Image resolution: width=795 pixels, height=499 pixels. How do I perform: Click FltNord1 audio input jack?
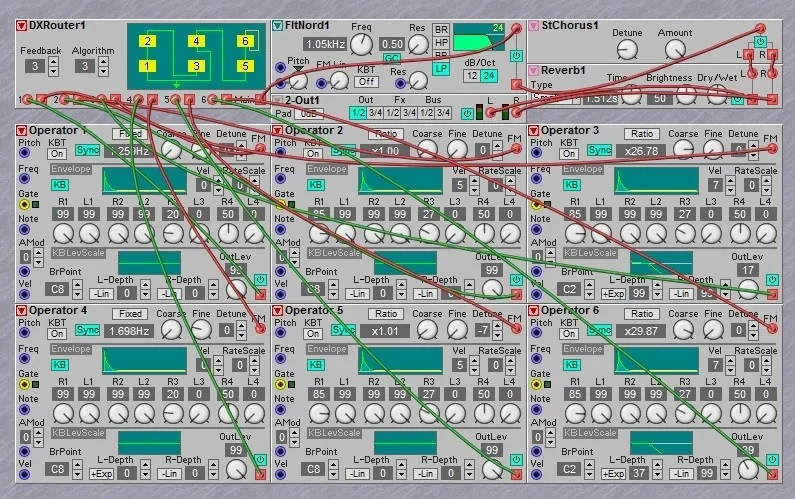click(x=516, y=28)
